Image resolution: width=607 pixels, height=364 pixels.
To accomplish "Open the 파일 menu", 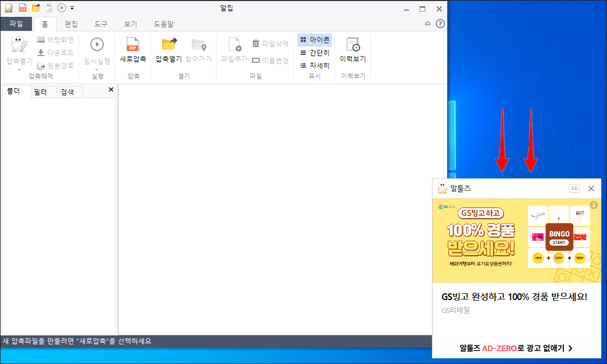I will coord(16,24).
